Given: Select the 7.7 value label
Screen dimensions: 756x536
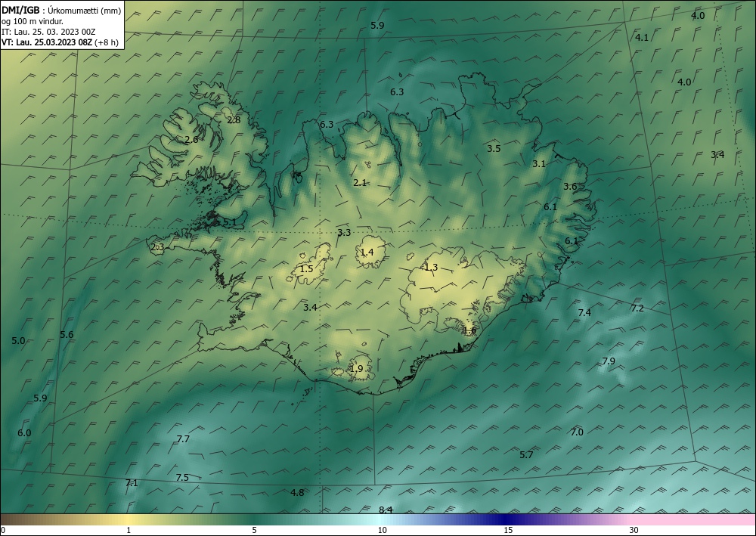Looking at the screenshot, I should click(x=183, y=439).
